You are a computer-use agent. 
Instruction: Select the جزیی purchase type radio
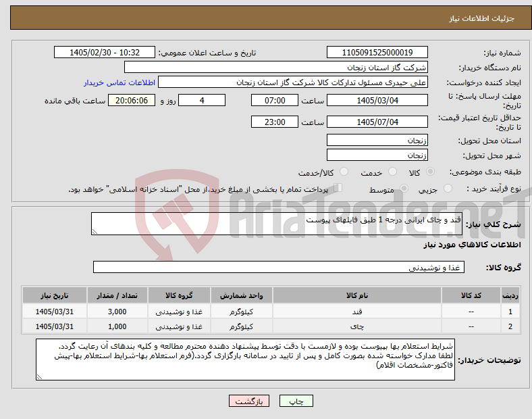click(448, 188)
